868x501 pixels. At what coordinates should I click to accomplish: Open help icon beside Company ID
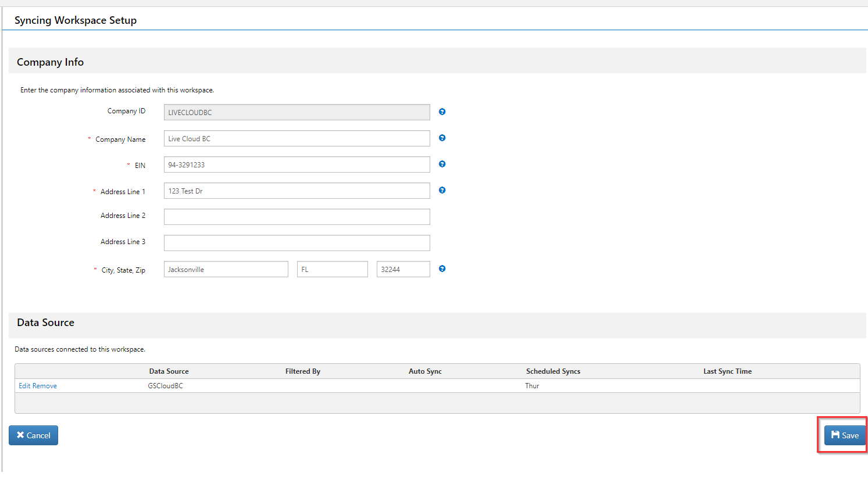pyautogui.click(x=442, y=112)
